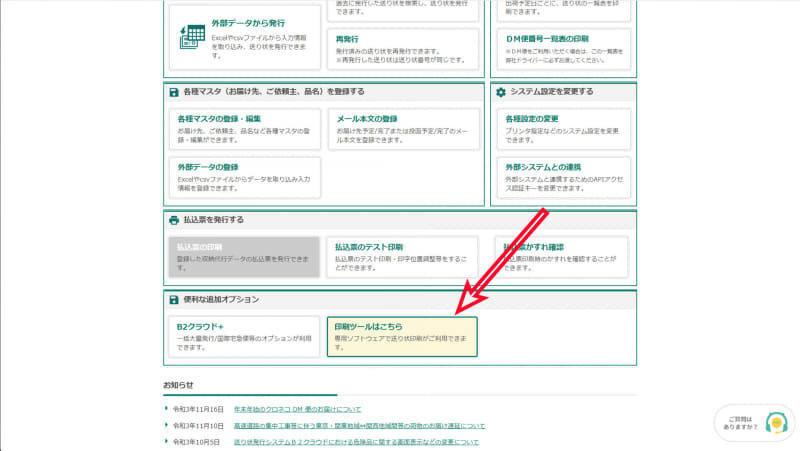Screen dimensions: 800x451
Task: Click the floppy icon beside 便利な追加オプション
Action: click(174, 300)
